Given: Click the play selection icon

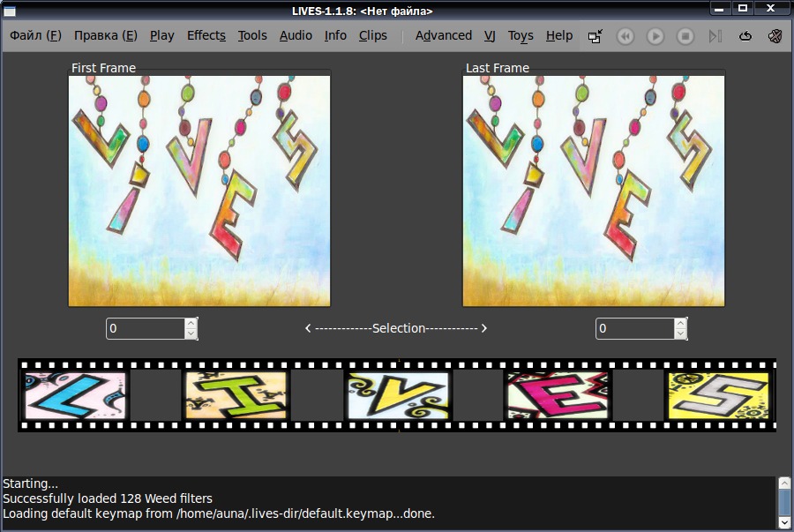Looking at the screenshot, I should (715, 36).
